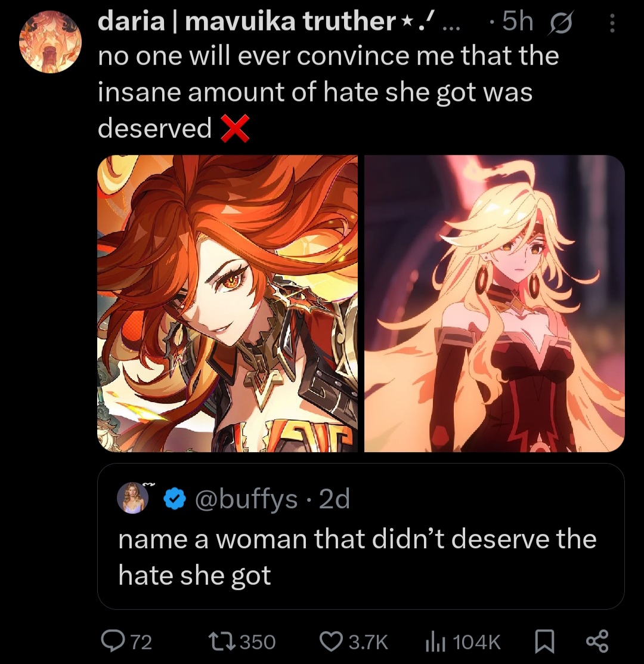644x664 pixels.
Task: Select the tweet text about insane hate
Action: pos(329,92)
